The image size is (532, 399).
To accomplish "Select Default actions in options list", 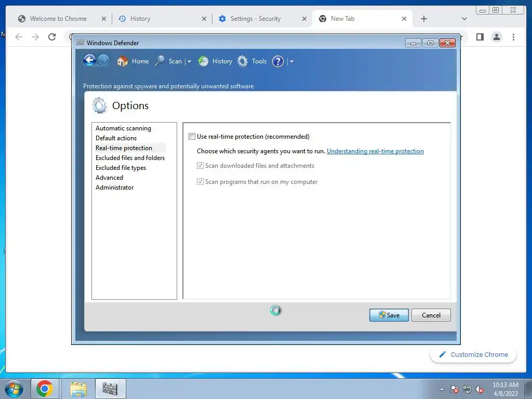I will (x=116, y=138).
